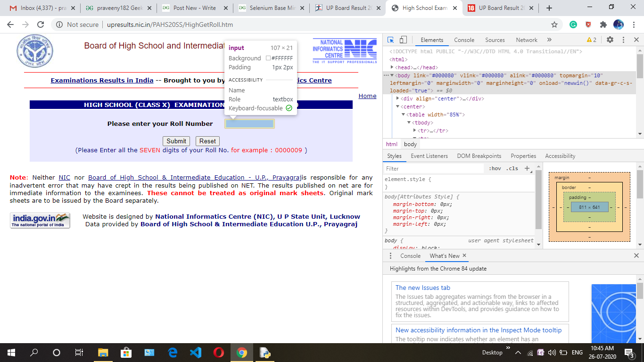This screenshot has height=362, width=644.
Task: Click the red shield extension icon
Action: click(588, 25)
